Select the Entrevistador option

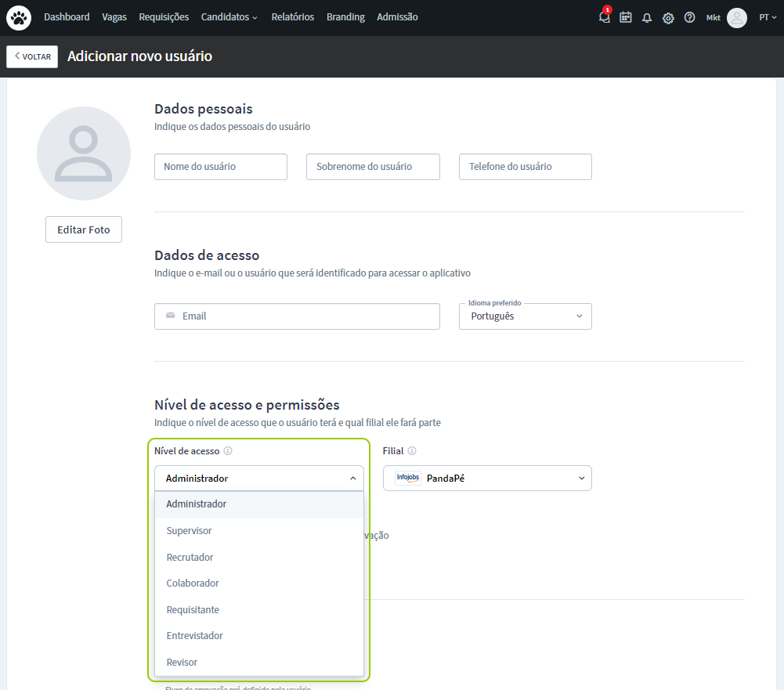pyautogui.click(x=194, y=636)
